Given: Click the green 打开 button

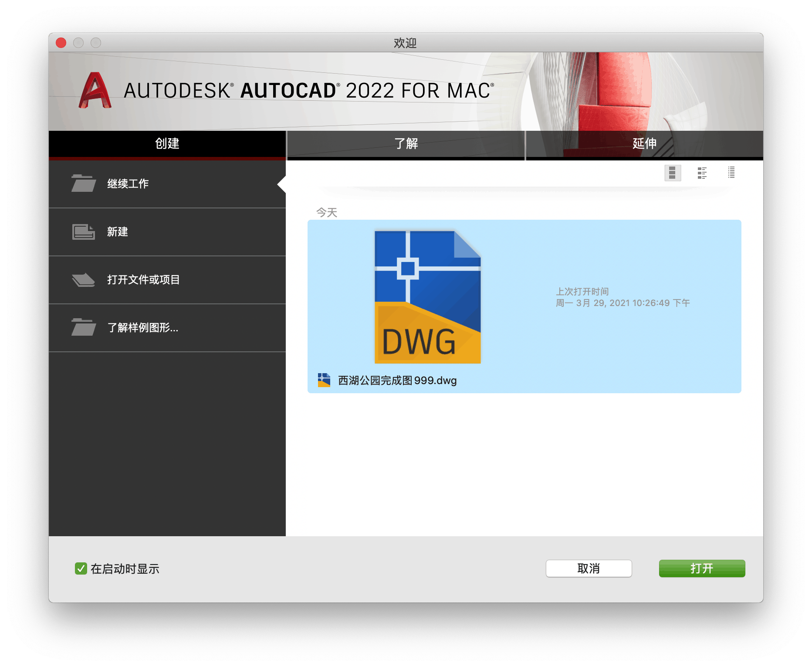Looking at the screenshot, I should coord(702,568).
